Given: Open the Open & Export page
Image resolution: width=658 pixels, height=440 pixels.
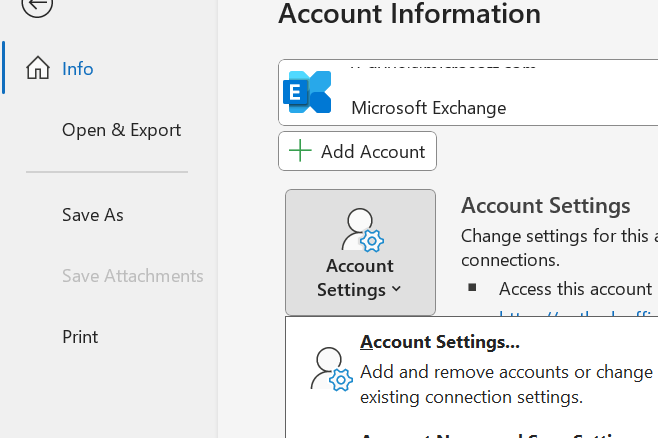Looking at the screenshot, I should coord(121,130).
